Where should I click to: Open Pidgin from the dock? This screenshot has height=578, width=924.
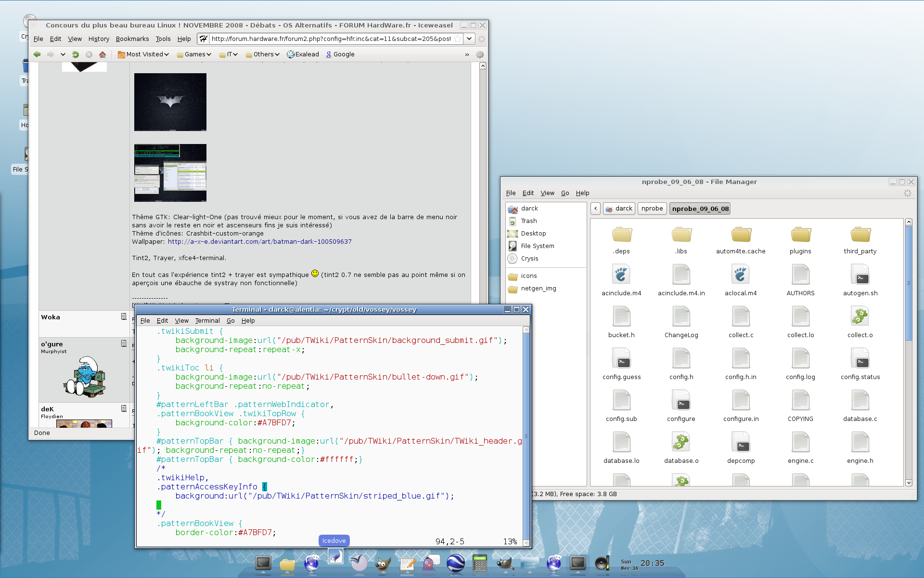pos(431,563)
